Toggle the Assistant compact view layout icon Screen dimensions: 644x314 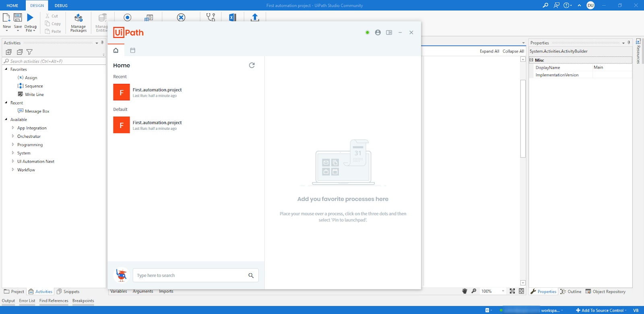pyautogui.click(x=389, y=33)
